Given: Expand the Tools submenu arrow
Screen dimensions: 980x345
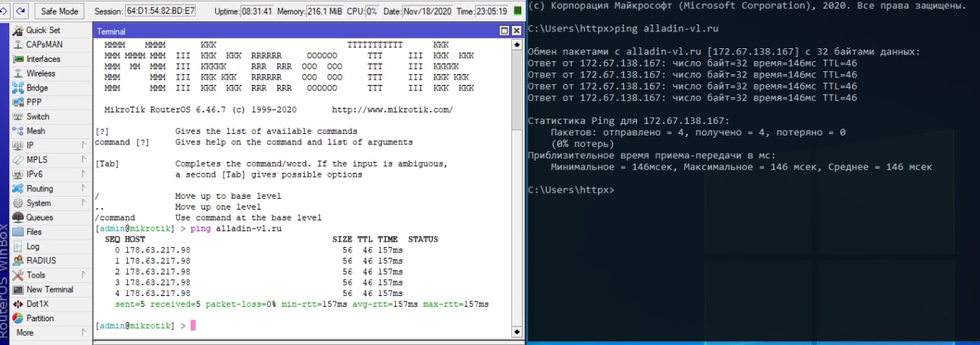Looking at the screenshot, I should (83, 275).
